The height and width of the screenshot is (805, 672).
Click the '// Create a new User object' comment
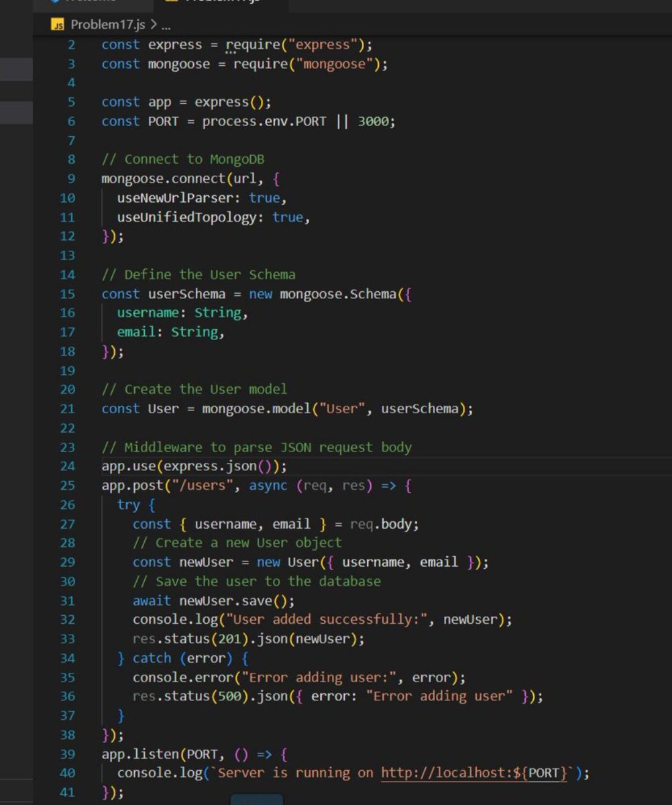(x=237, y=543)
